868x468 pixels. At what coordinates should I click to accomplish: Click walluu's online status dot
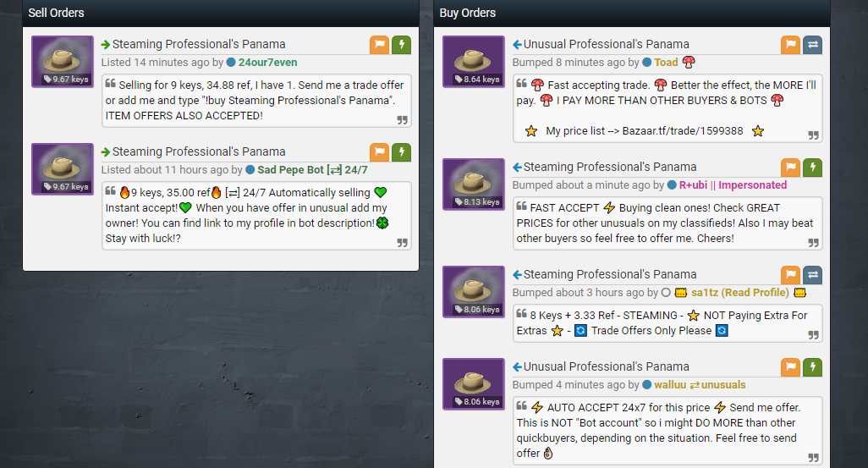tap(646, 385)
